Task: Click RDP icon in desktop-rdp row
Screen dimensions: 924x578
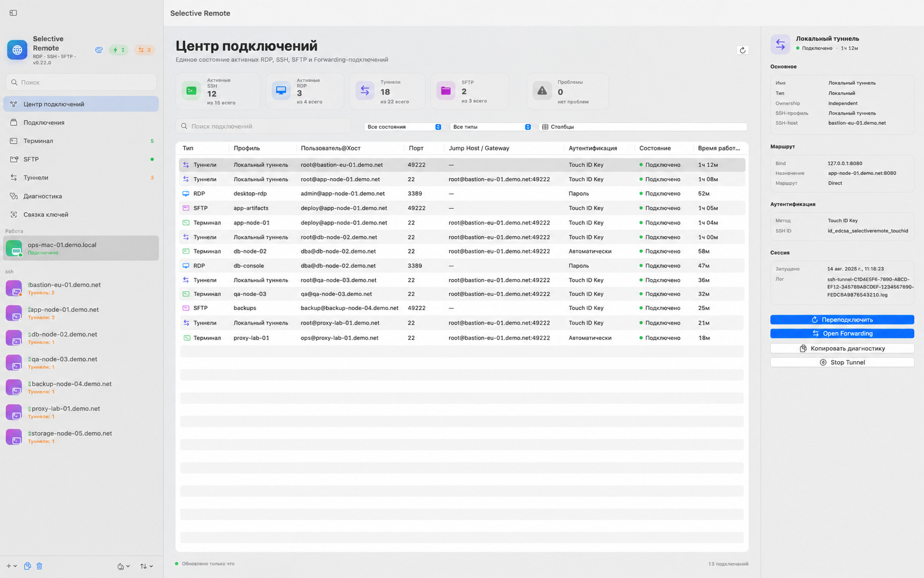Action: point(186,193)
